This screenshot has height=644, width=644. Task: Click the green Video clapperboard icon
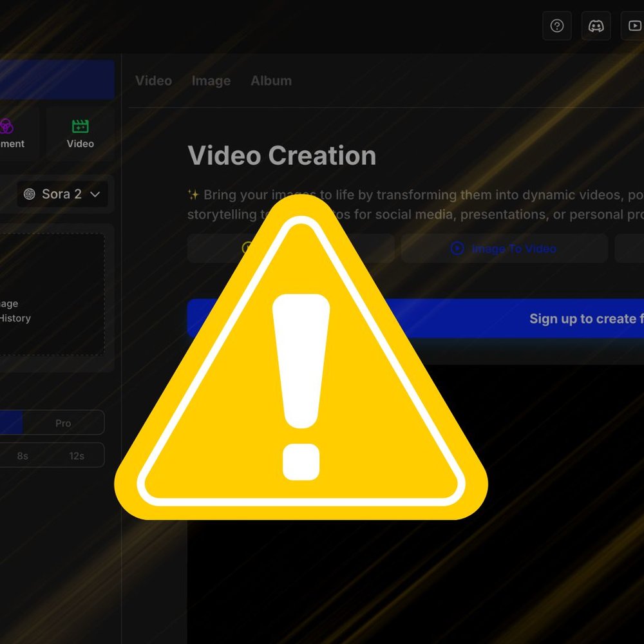(x=80, y=126)
